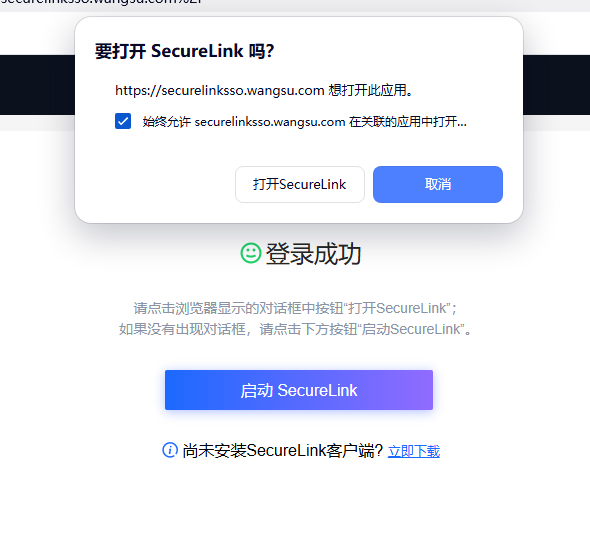Click the light gray strip under the dark header
This screenshot has width=590, height=560.
click(37, 123)
